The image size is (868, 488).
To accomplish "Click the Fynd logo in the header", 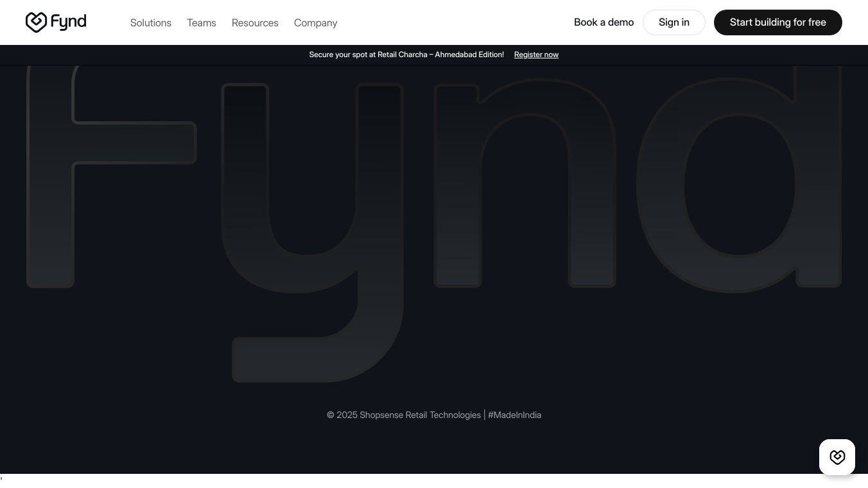I will pos(56,22).
